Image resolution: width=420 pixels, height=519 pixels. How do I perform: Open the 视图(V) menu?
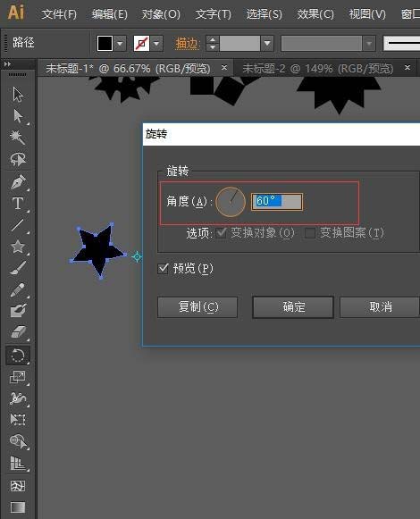(x=367, y=14)
